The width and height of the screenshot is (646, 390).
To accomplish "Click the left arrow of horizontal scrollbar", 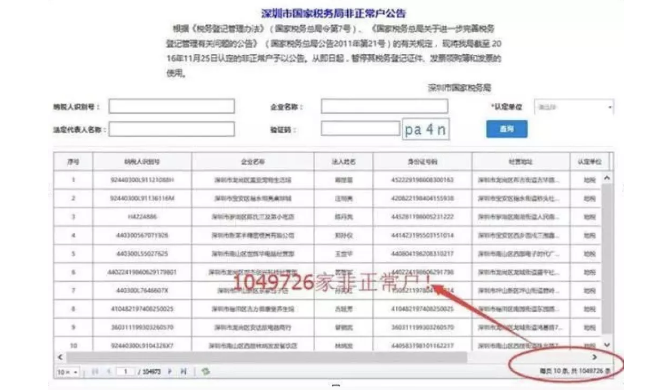I will (61, 357).
